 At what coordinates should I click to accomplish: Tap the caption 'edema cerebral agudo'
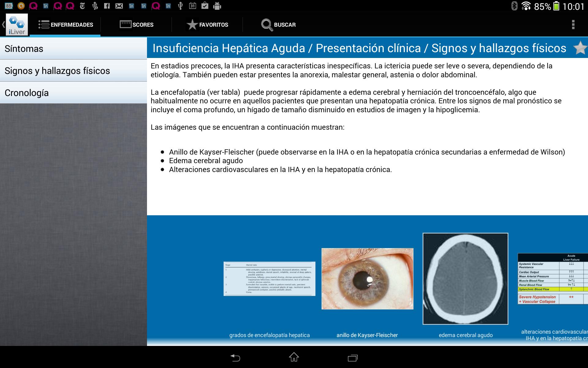466,335
